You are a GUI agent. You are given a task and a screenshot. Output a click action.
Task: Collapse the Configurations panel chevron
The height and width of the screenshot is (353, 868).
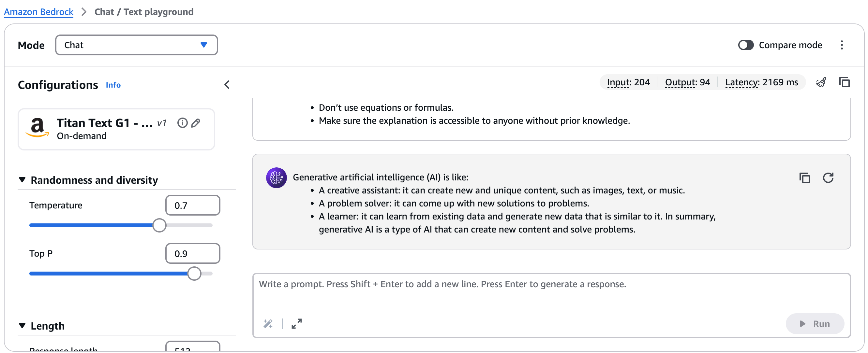(x=227, y=85)
